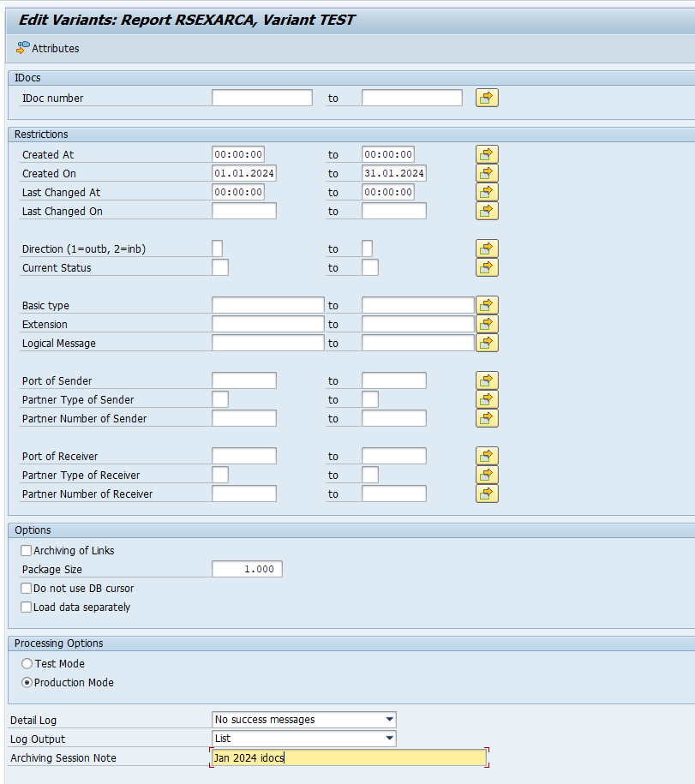Open multiple selection for Created On
The width and height of the screenshot is (695, 784).
point(487,173)
